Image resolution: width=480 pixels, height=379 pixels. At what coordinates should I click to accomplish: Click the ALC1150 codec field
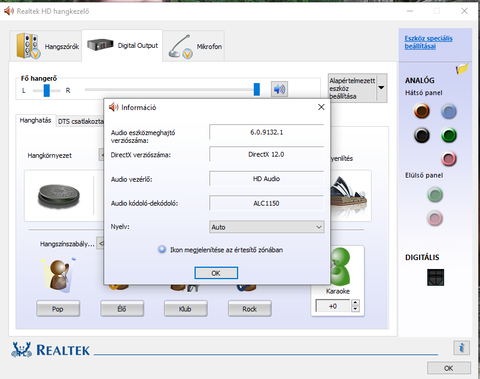point(267,203)
